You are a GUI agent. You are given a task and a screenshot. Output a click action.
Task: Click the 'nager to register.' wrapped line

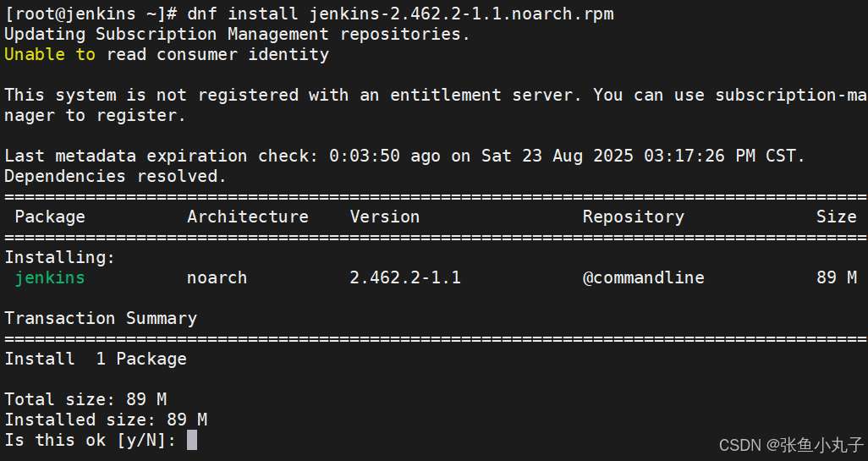[96, 115]
